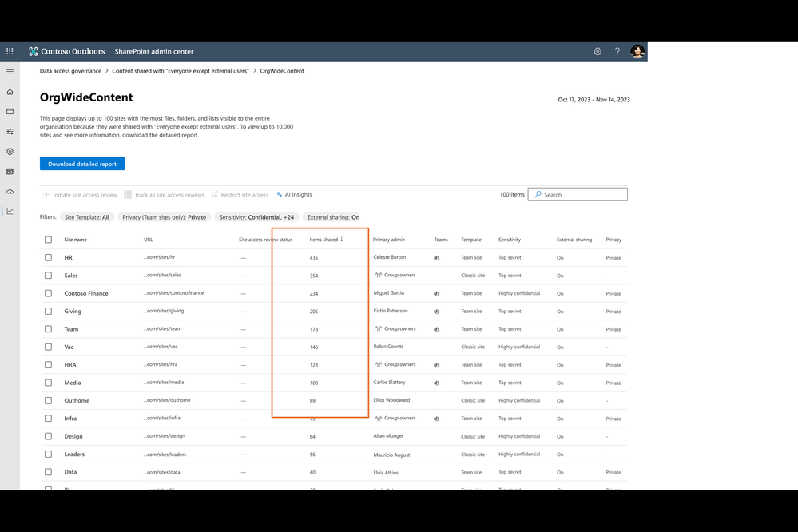Select the Sales site checkbox
This screenshot has height=532, width=798.
click(49, 276)
